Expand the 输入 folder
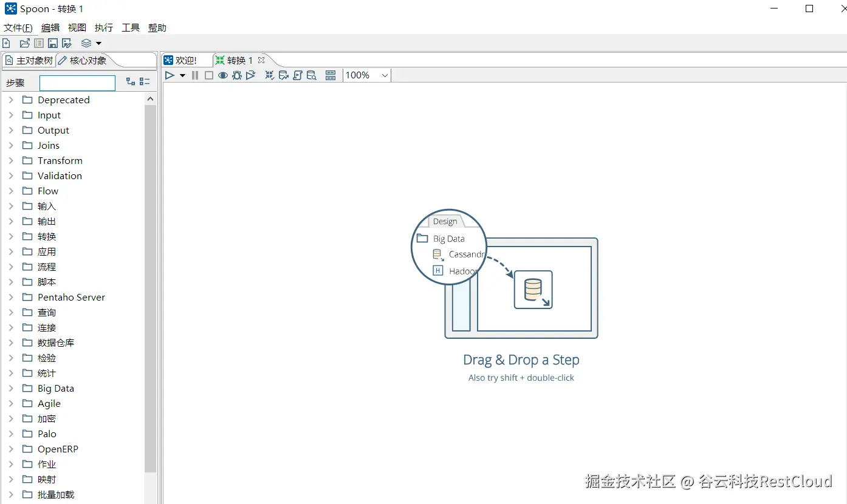 pos(11,206)
